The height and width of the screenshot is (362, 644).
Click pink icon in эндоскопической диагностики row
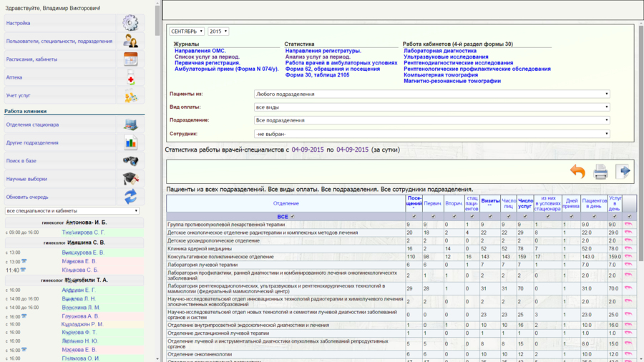628,325
